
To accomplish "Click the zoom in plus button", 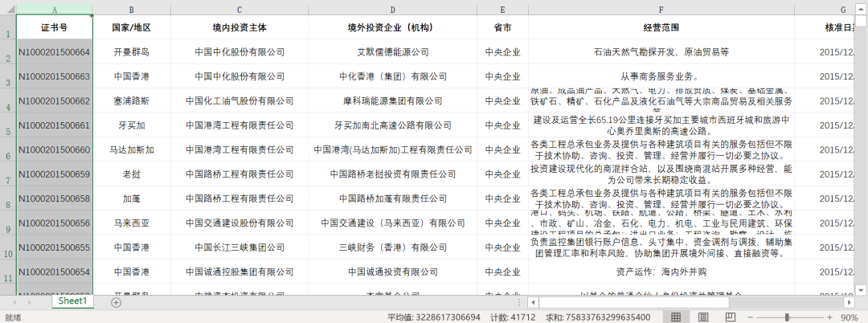I will (829, 317).
